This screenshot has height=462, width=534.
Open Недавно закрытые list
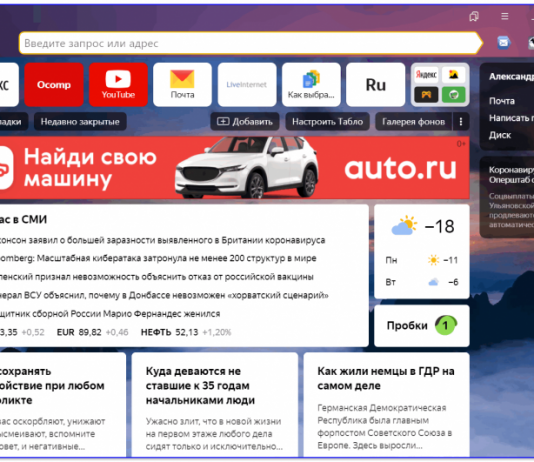pos(80,122)
